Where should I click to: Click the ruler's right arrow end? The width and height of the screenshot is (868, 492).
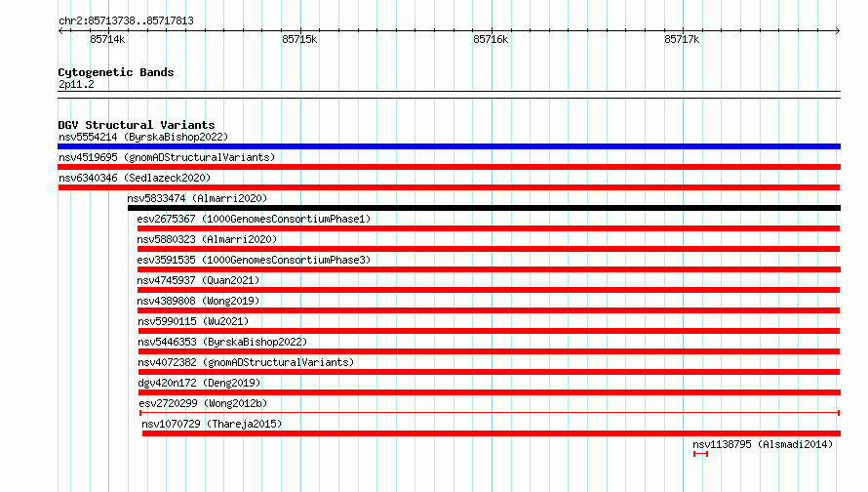pos(838,30)
